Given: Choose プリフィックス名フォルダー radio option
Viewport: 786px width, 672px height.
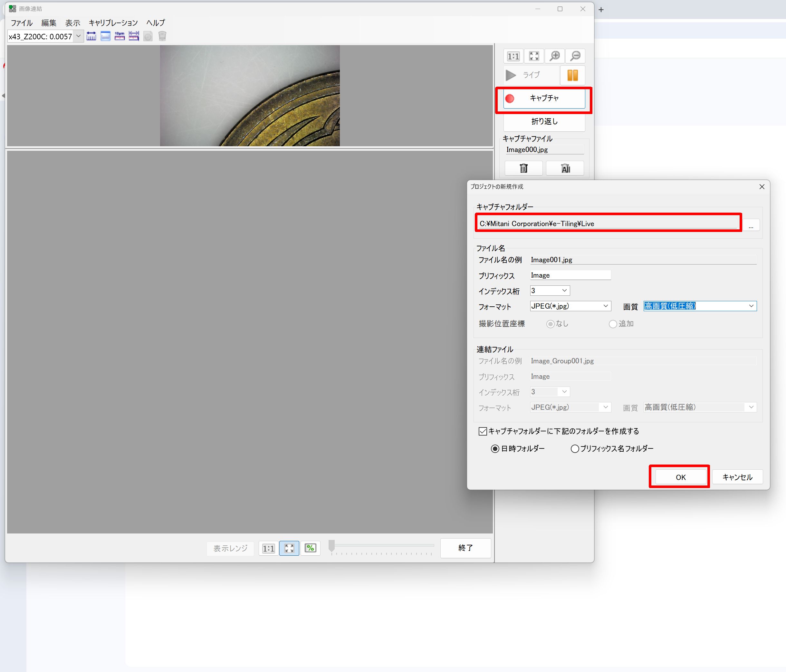Looking at the screenshot, I should tap(612, 449).
